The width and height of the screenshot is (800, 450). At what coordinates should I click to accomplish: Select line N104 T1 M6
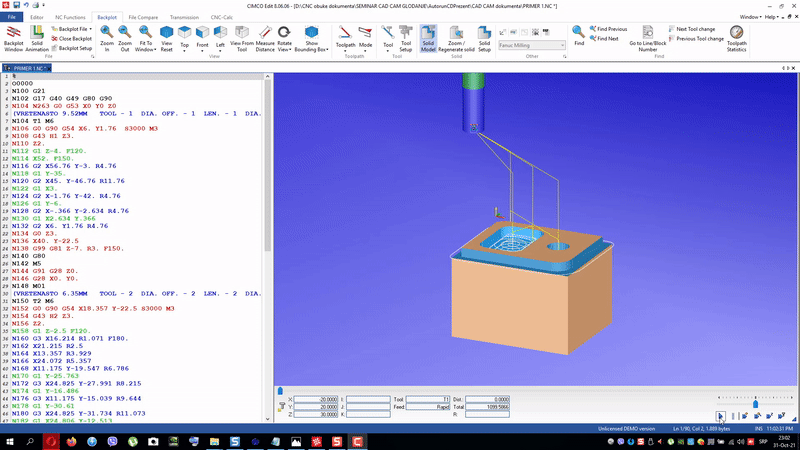pyautogui.click(x=33, y=121)
